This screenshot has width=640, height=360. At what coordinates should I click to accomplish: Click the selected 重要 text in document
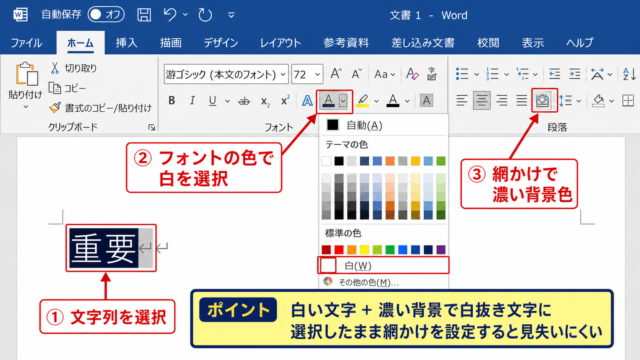[x=104, y=248]
